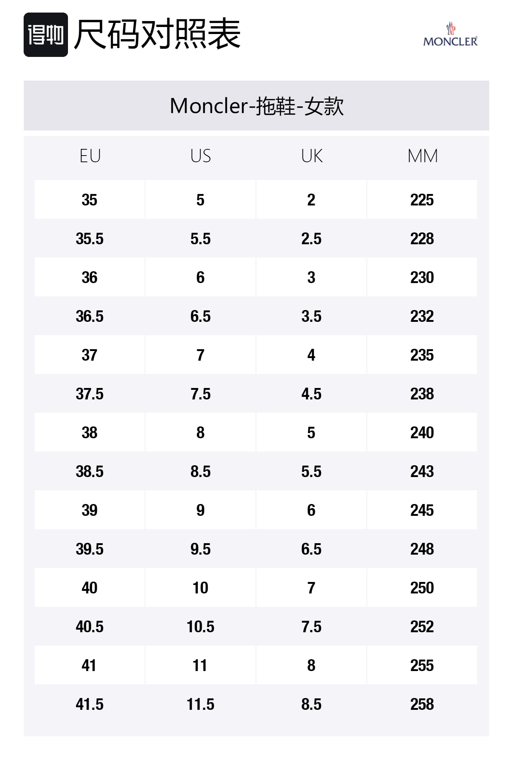
Task: Click the black 得物 app logo
Action: (x=45, y=35)
